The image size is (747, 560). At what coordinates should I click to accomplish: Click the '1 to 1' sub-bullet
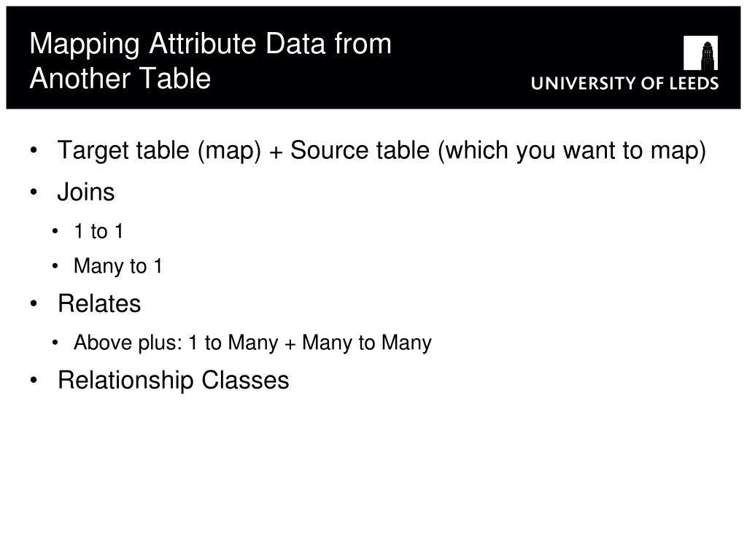coord(98,231)
